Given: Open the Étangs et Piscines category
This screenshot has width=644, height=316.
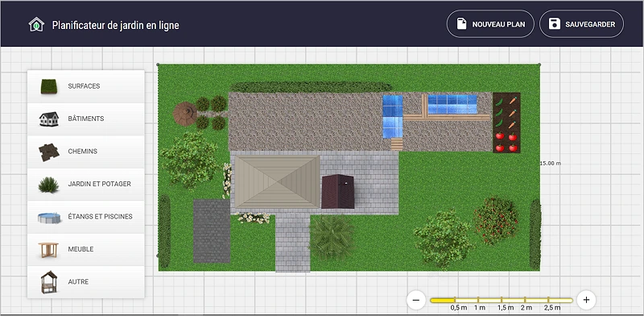Looking at the screenshot, I should (x=86, y=216).
